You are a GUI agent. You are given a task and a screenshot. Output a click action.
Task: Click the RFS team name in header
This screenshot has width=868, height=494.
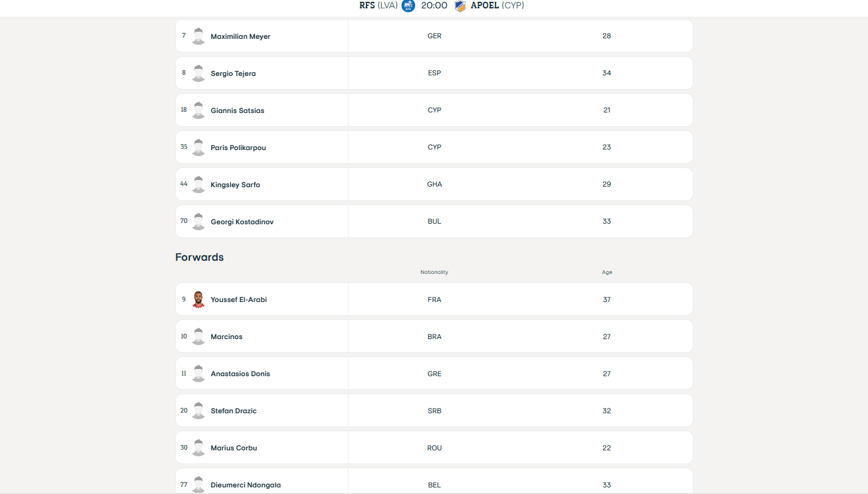[367, 5]
